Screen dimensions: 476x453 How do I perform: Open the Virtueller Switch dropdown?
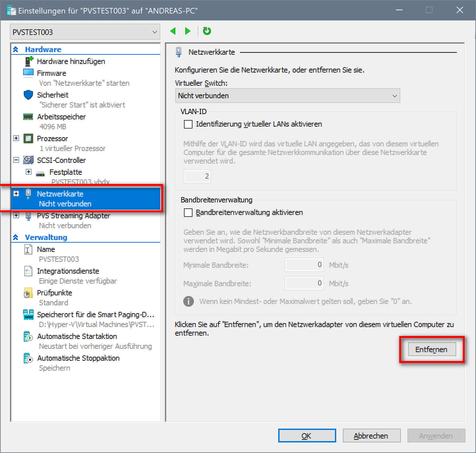coord(287,96)
